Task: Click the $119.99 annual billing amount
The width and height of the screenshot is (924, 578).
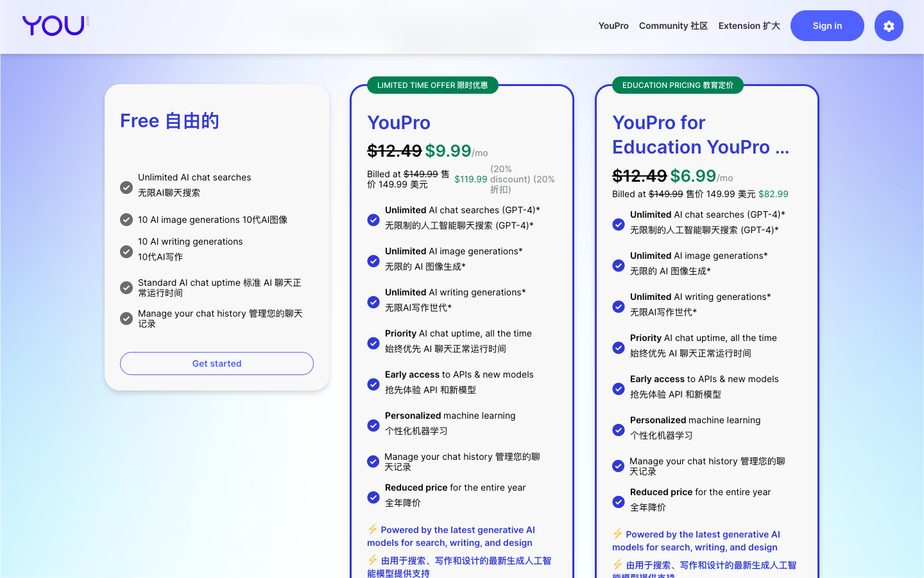Action: coord(471,179)
